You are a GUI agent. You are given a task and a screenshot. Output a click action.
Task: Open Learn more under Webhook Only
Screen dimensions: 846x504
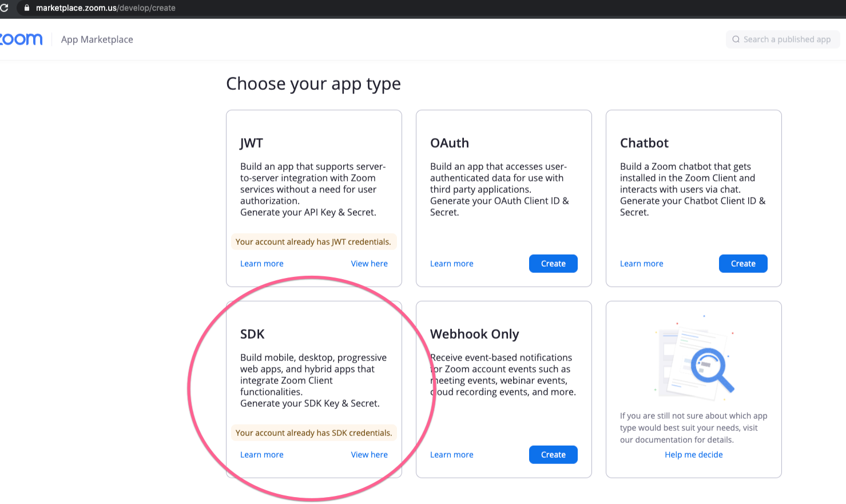(x=452, y=455)
